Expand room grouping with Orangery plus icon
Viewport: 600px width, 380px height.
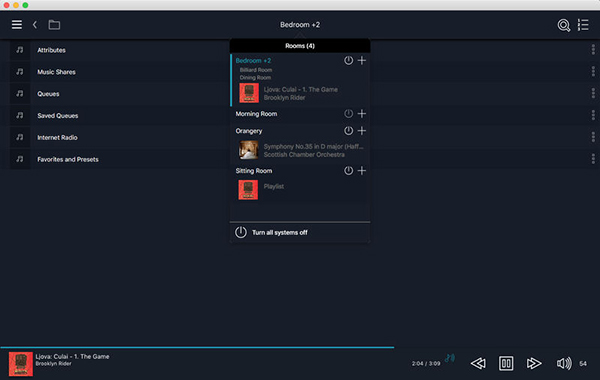coord(362,131)
